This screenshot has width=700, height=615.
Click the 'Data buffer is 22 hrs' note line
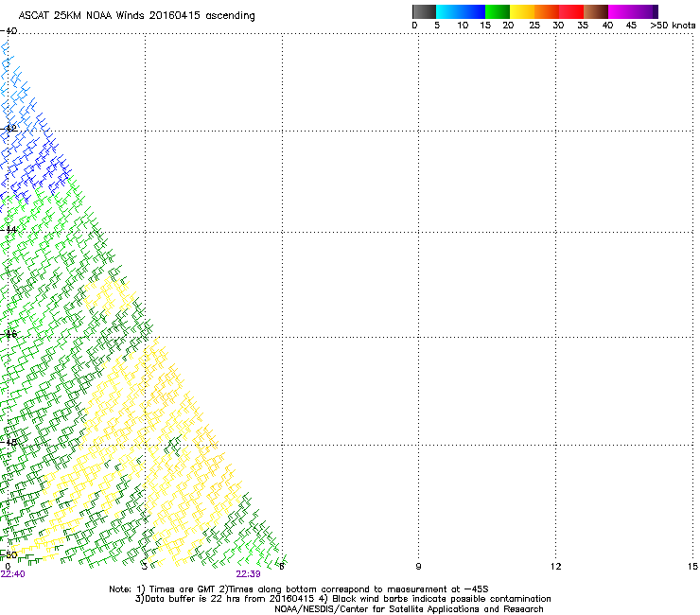pyautogui.click(x=342, y=599)
